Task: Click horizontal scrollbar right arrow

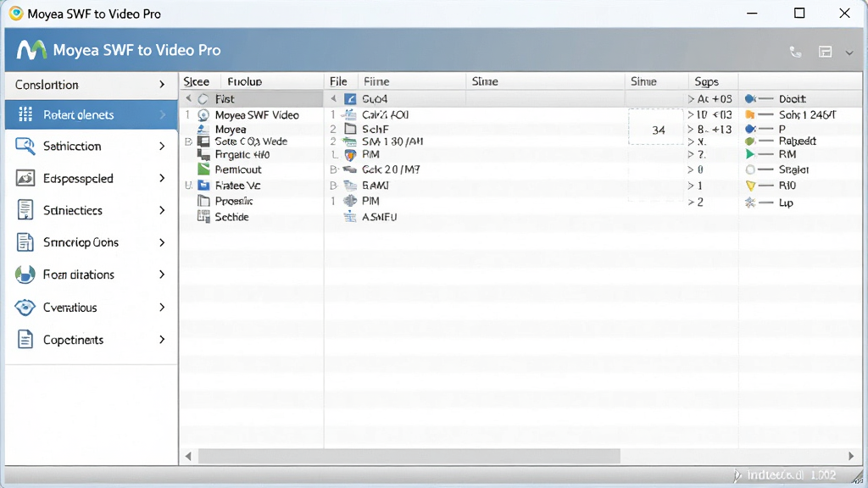Action: (x=851, y=457)
